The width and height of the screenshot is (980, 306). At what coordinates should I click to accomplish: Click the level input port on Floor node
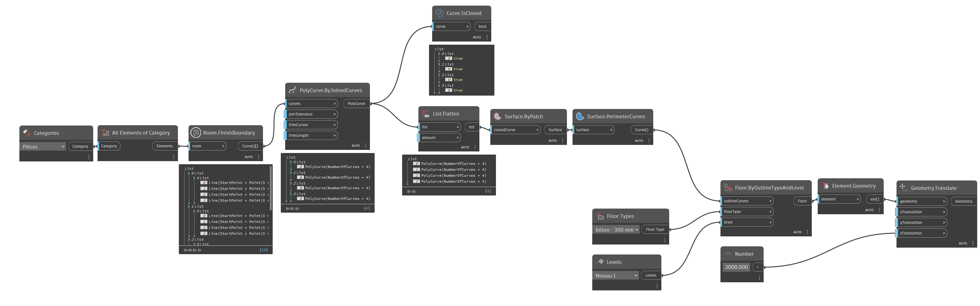coord(747,222)
